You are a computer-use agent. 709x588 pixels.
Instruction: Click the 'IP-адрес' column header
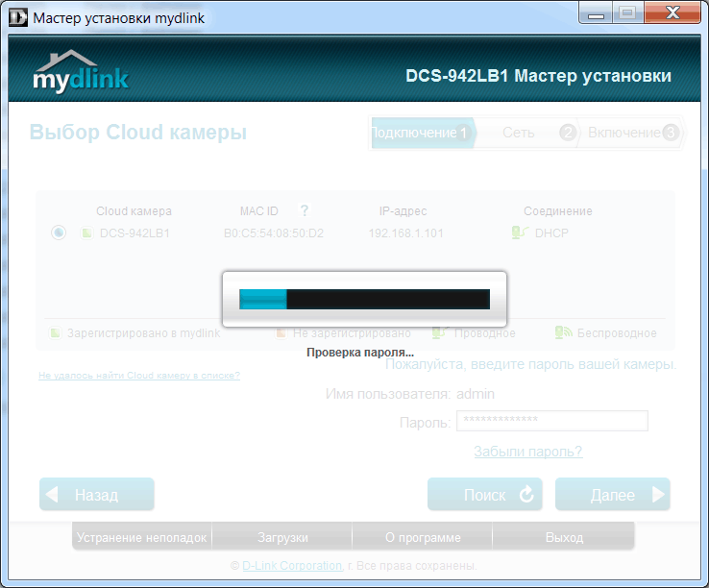(403, 210)
